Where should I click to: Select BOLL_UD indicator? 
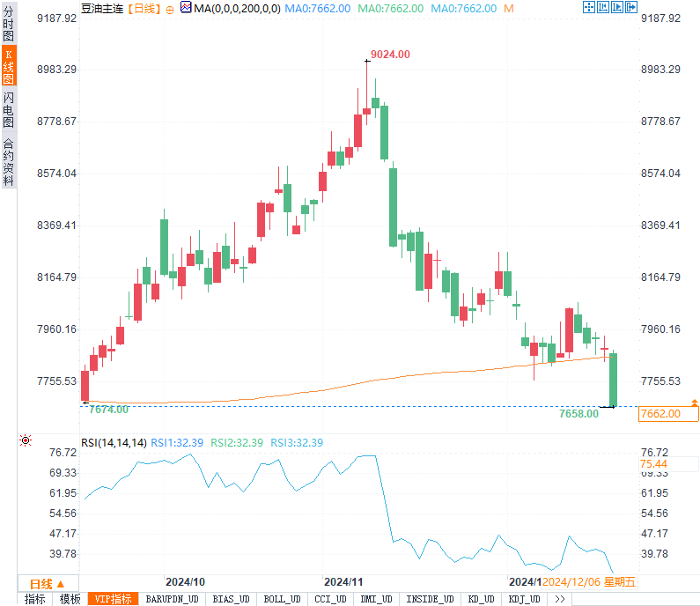[x=282, y=599]
